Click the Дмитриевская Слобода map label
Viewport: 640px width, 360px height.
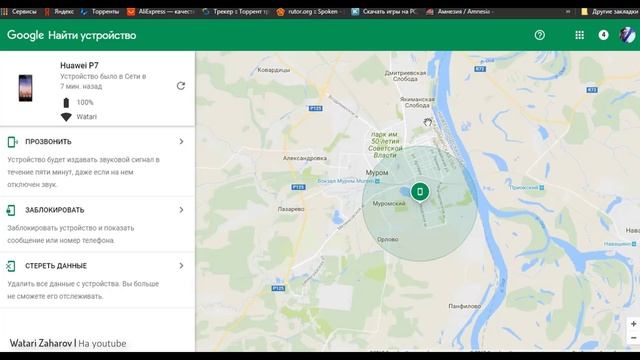tap(405, 76)
